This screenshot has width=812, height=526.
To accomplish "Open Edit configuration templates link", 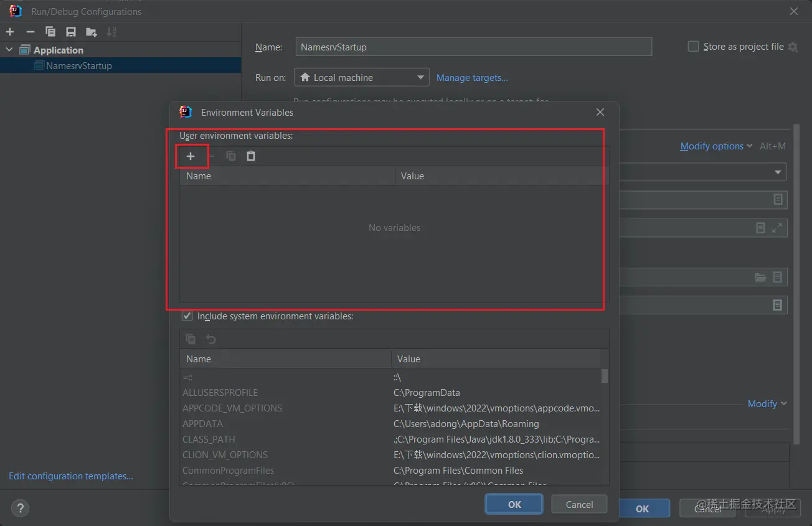I will click(71, 476).
